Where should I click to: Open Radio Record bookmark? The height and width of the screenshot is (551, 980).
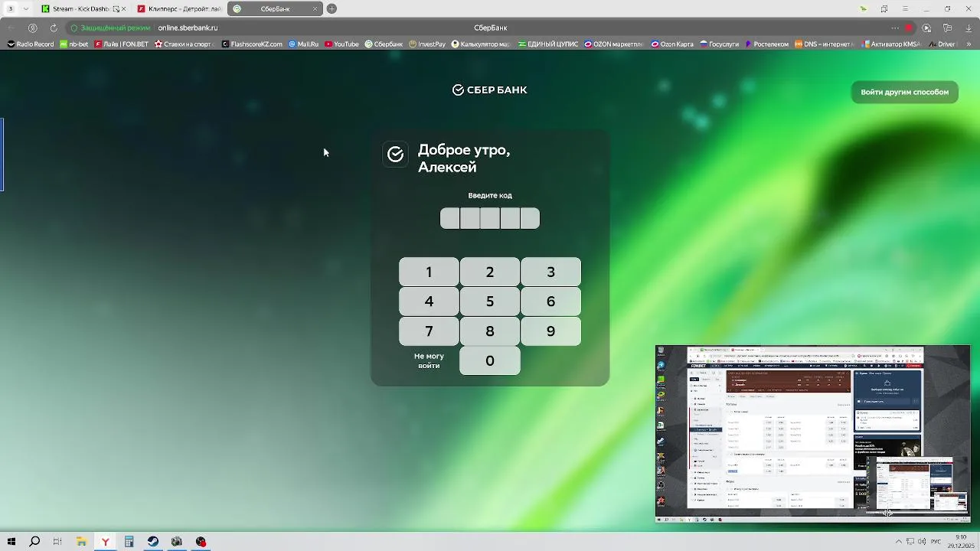tap(31, 44)
